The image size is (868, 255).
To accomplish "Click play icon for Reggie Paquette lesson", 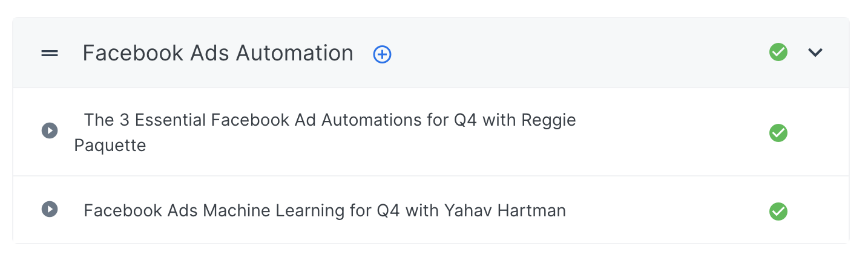I will click(50, 130).
